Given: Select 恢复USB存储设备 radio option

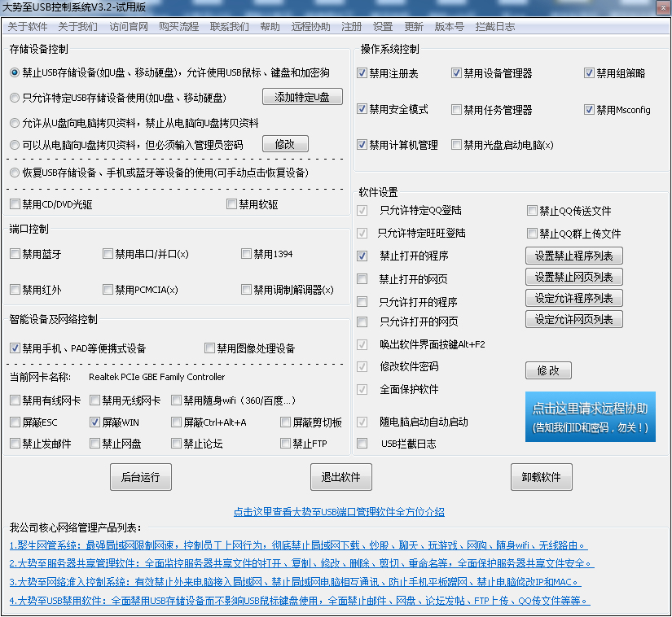Looking at the screenshot, I should pos(15,173).
